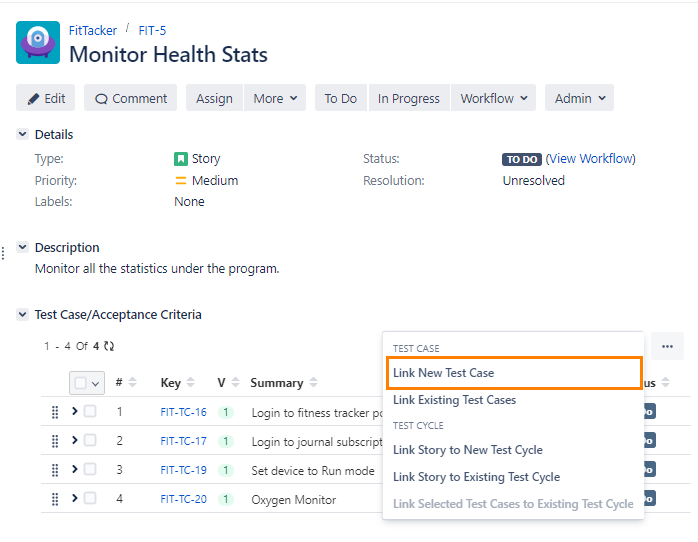Open the FitTacker project breadcrumb link
This screenshot has height=542, width=698.
pyautogui.click(x=93, y=31)
